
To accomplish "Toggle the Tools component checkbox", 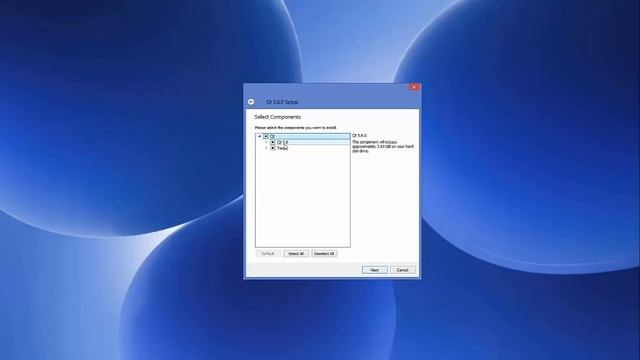I will 273,148.
